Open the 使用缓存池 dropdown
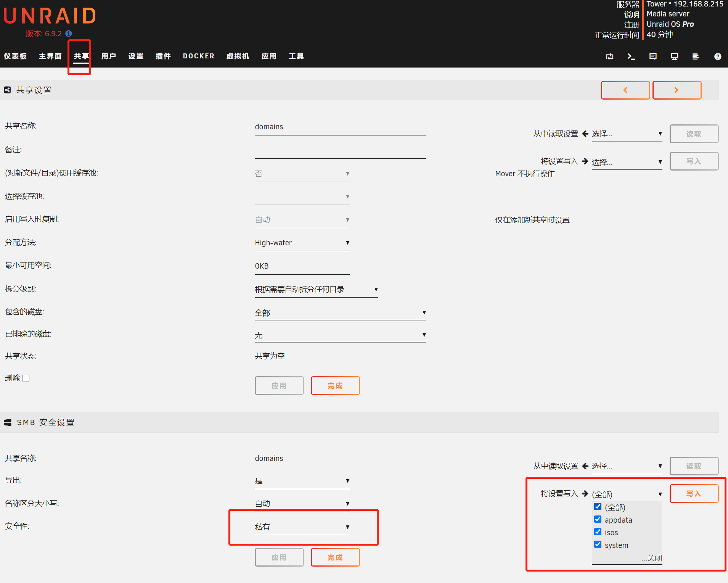This screenshot has height=583, width=728. click(x=302, y=174)
